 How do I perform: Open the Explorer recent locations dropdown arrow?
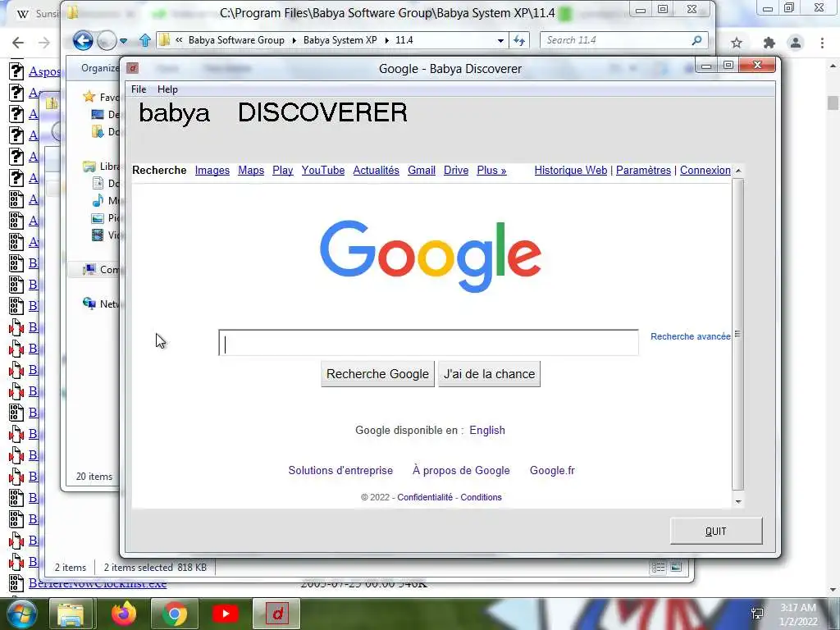click(124, 41)
